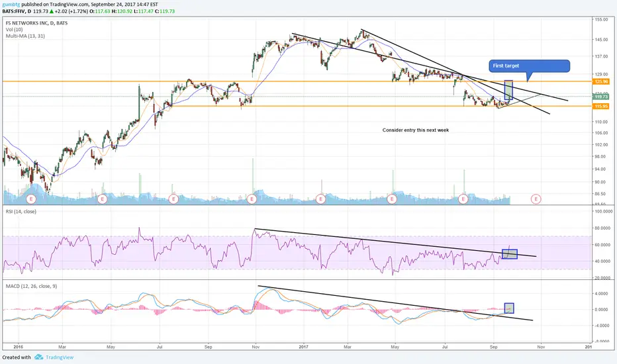Click the 0.0000 MACD axis value
Viewport: 617px width, 364px height.
point(602,310)
